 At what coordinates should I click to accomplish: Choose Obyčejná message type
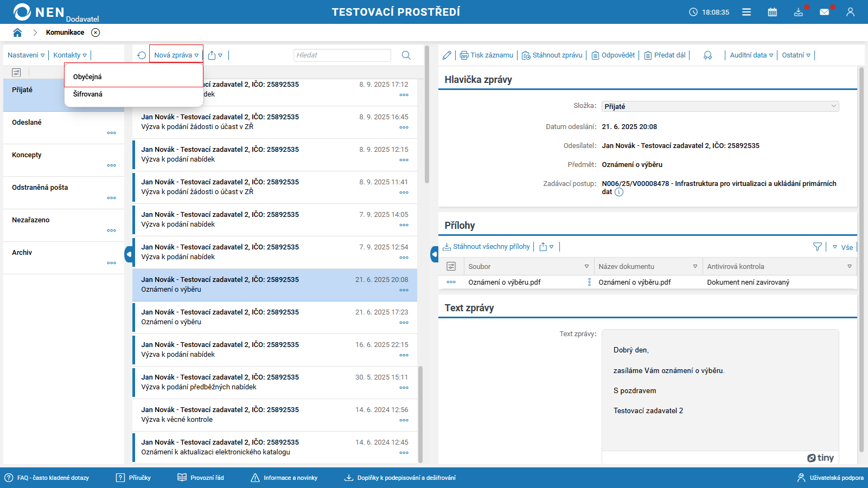(133, 77)
